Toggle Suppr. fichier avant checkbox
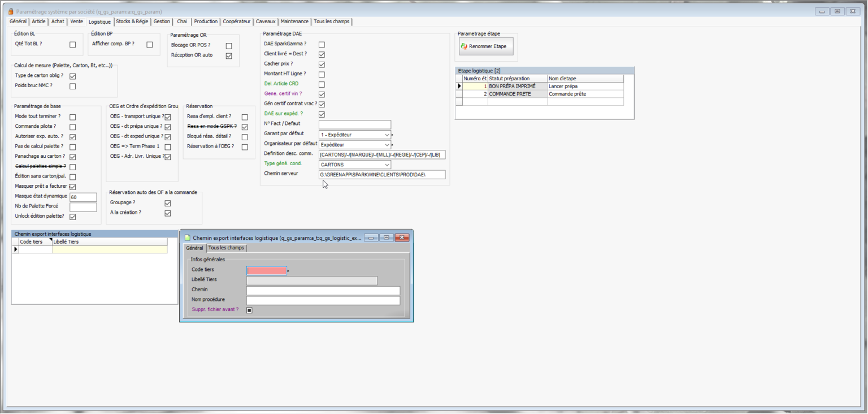This screenshot has width=868, height=414. coord(249,310)
